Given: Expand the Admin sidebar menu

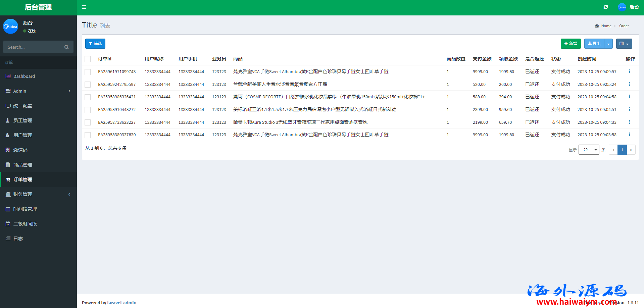Looking at the screenshot, I should coord(38,91).
